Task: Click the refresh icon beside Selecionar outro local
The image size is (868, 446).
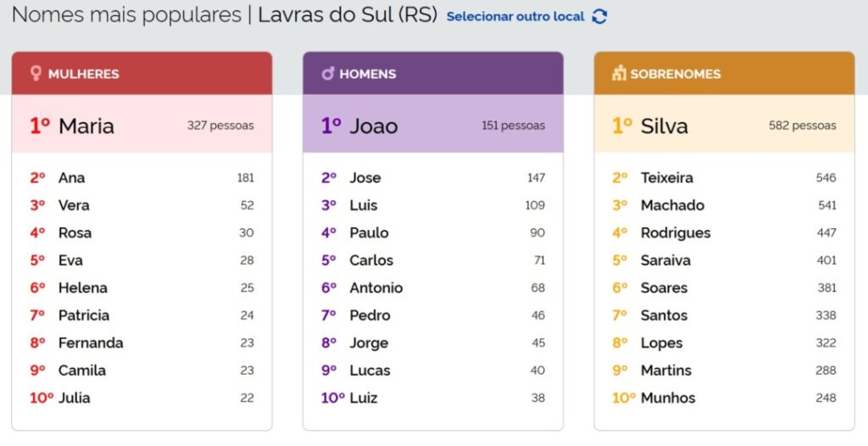Action: pos(599,17)
